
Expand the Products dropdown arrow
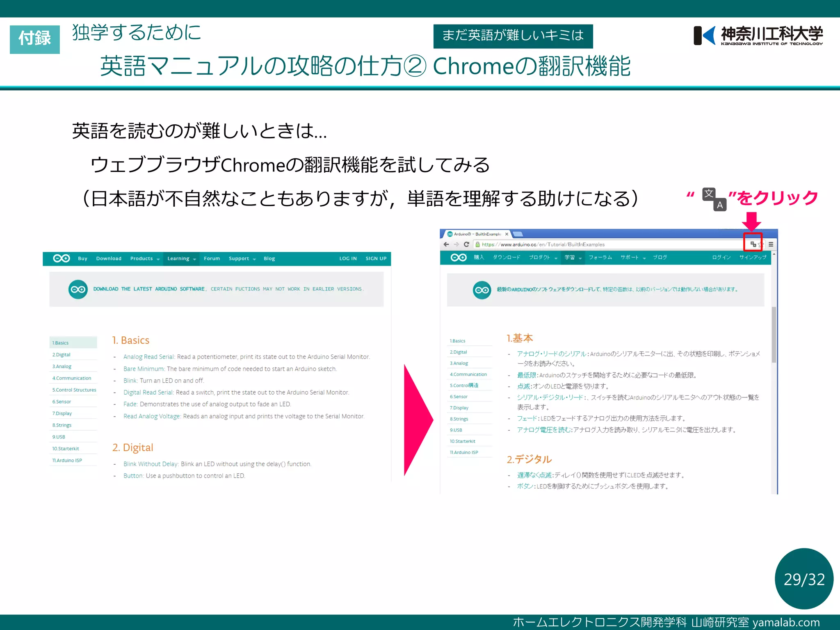click(158, 259)
